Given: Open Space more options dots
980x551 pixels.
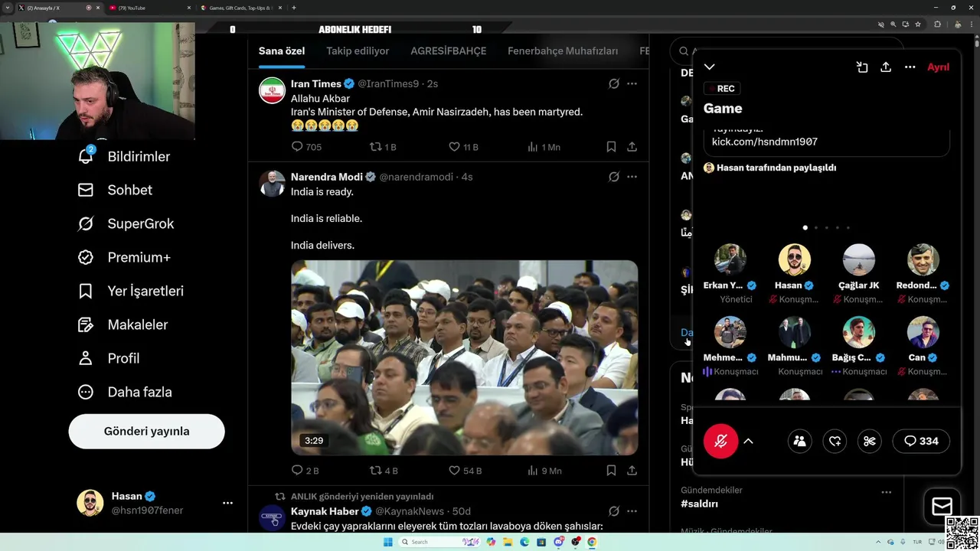Looking at the screenshot, I should (910, 67).
